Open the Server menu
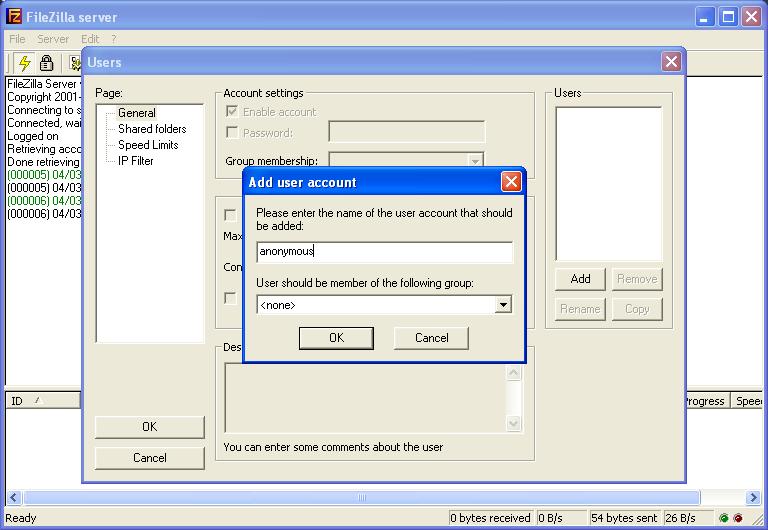This screenshot has width=768, height=530. 53,39
